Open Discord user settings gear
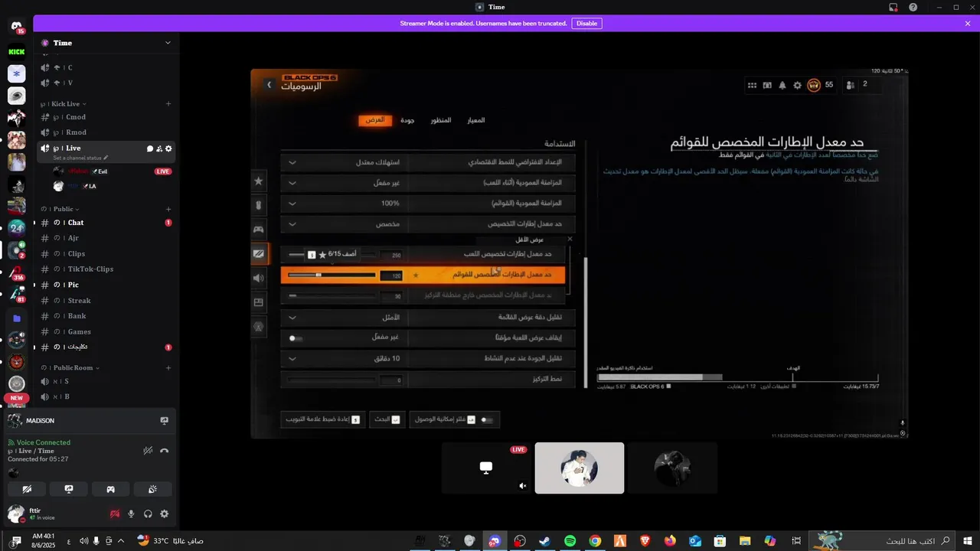 pyautogui.click(x=164, y=514)
